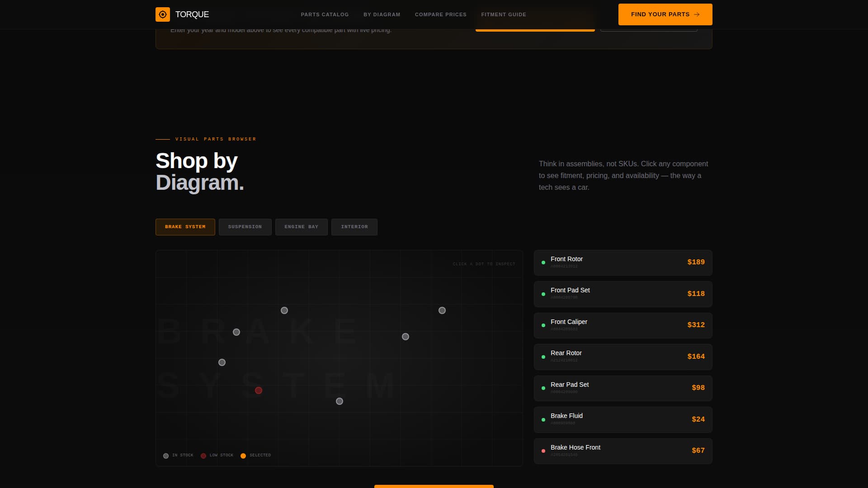The image size is (868, 488).
Task: Click the Rear Pad Set row
Action: (x=623, y=388)
